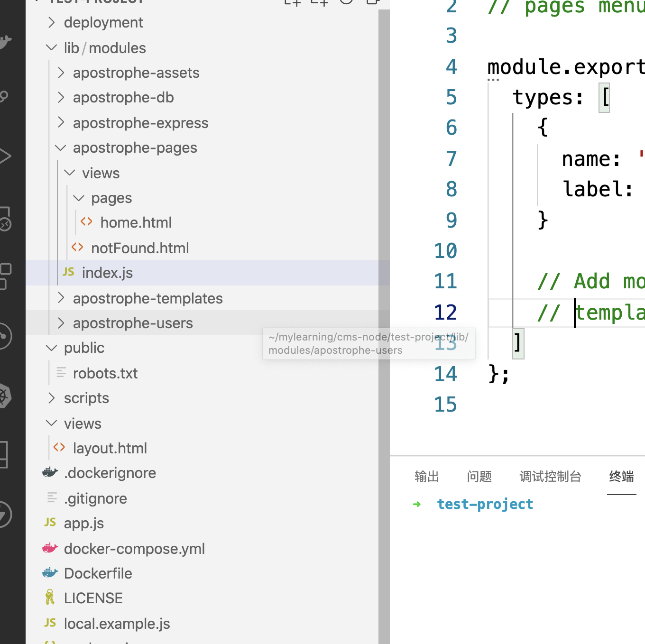Open local.example.js file name

(x=117, y=624)
